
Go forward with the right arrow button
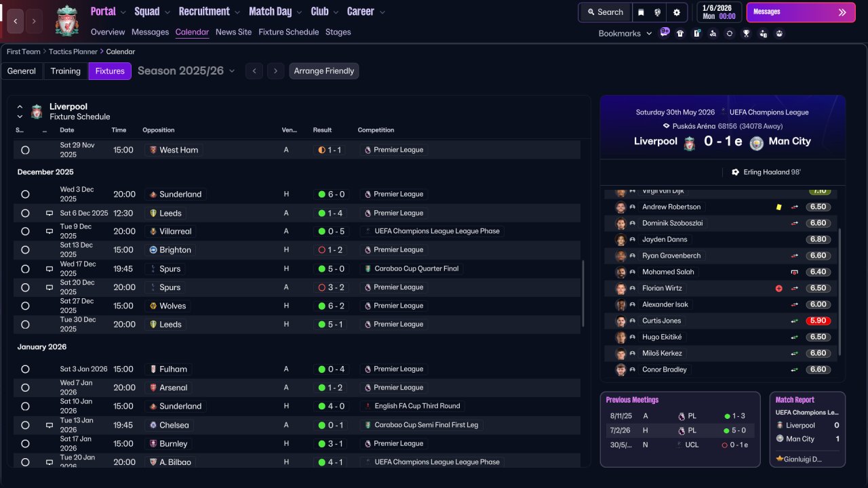point(35,21)
